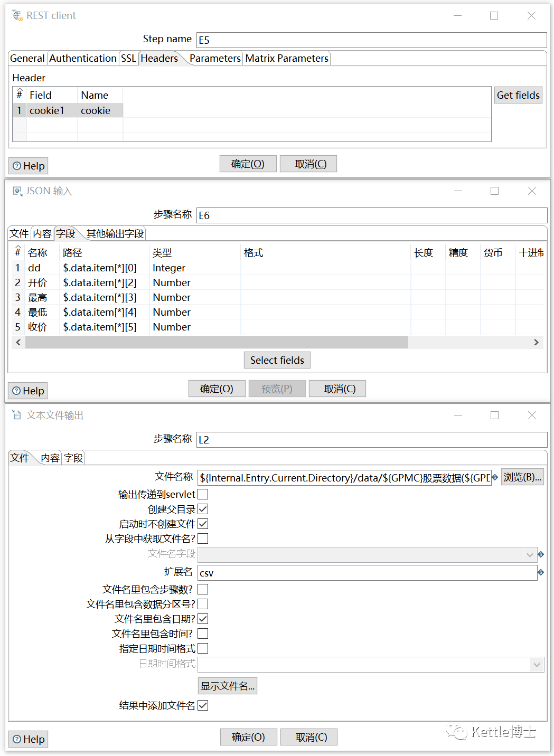Screen dimensions: 554x756
Task: Click Help in the REST client window
Action: pyautogui.click(x=29, y=166)
